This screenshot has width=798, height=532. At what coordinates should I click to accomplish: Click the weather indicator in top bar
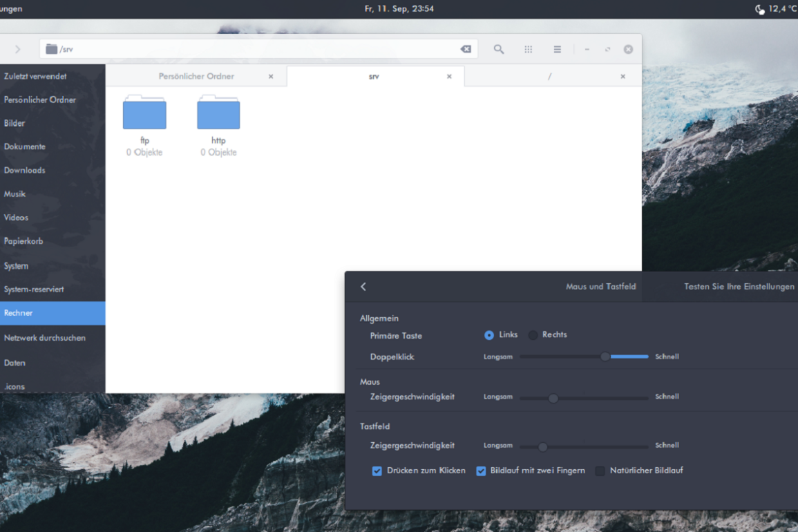point(775,9)
